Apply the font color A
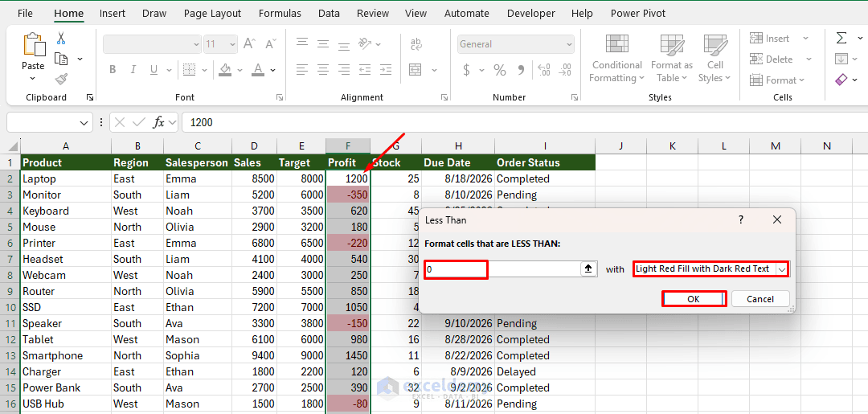This screenshot has height=414, width=868. (x=257, y=70)
